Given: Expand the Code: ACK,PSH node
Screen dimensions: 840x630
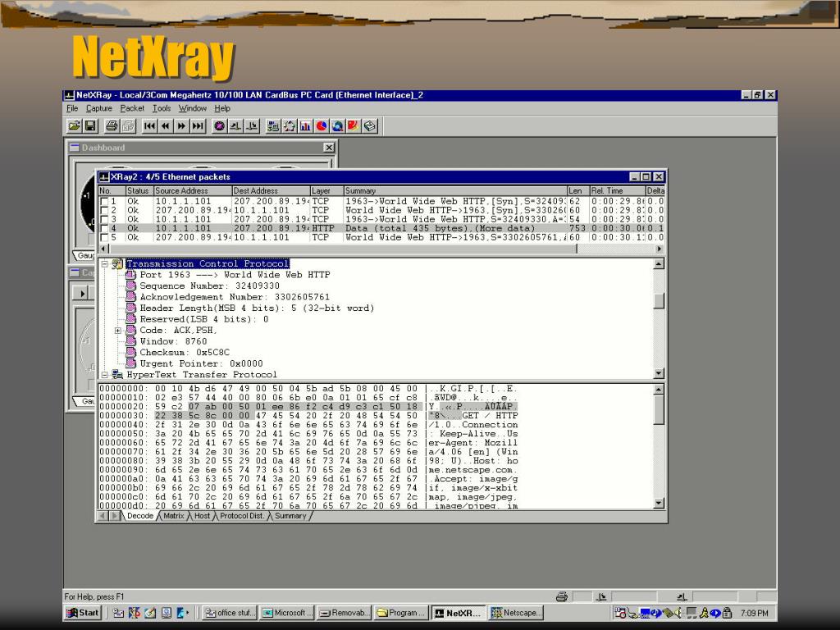Looking at the screenshot, I should [118, 331].
